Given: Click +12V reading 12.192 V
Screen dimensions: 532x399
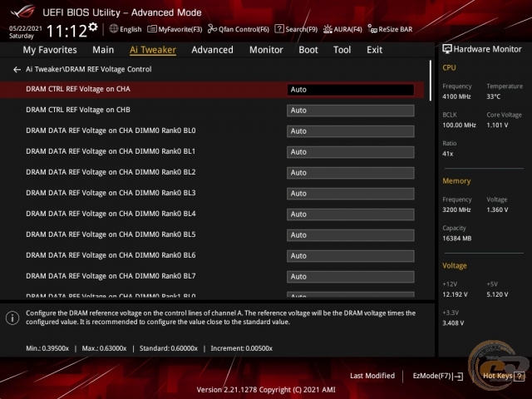Looking at the screenshot, I should click(455, 294).
